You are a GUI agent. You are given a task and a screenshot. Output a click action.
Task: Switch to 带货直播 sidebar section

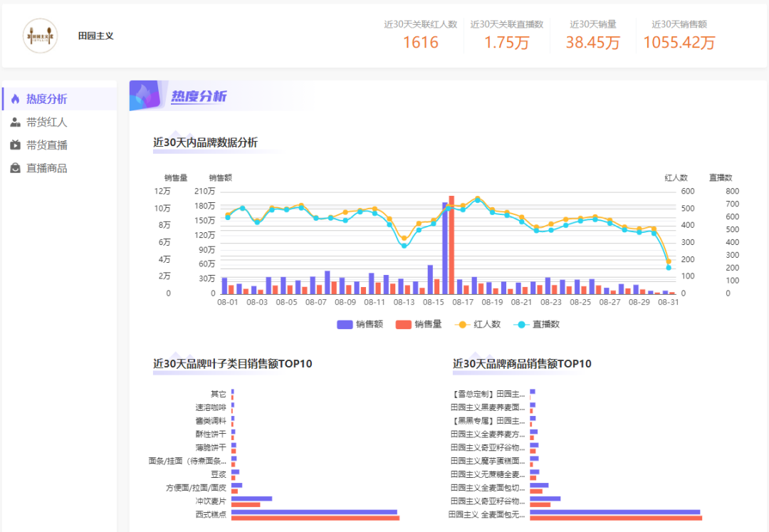46,145
